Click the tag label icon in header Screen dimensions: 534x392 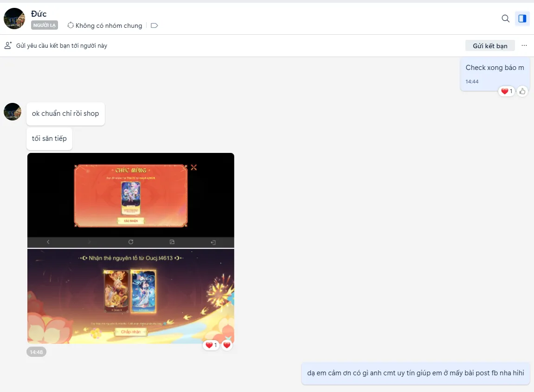[154, 25]
